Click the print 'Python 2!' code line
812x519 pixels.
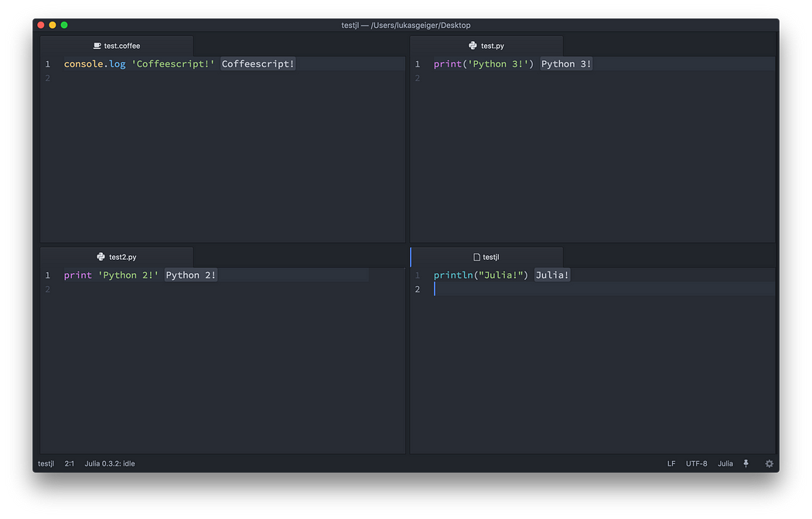coord(111,275)
